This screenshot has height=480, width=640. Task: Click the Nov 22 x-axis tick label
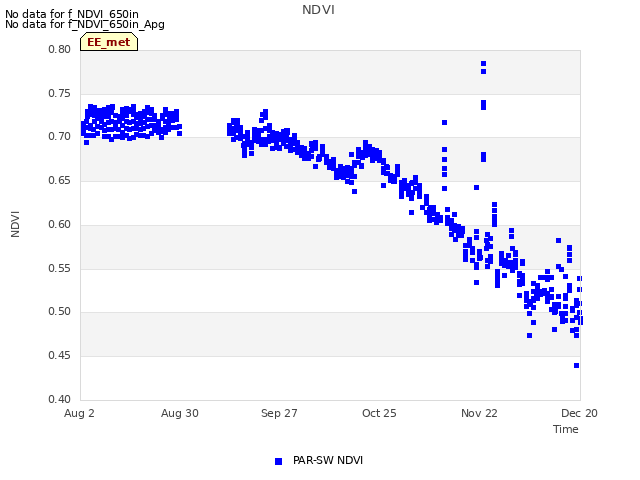click(479, 413)
